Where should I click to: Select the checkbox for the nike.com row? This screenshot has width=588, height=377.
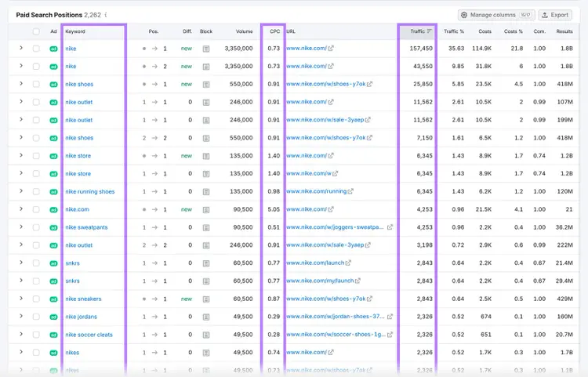click(36, 209)
